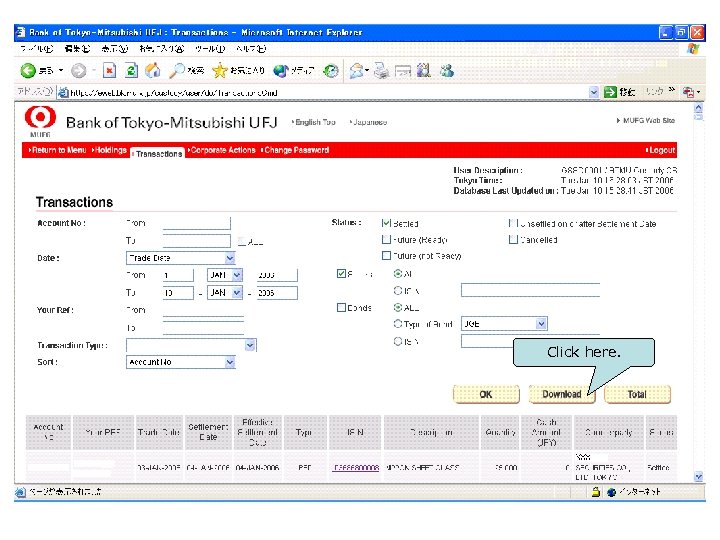Open the MUFG Web Site link
720x540 pixels.
(646, 120)
